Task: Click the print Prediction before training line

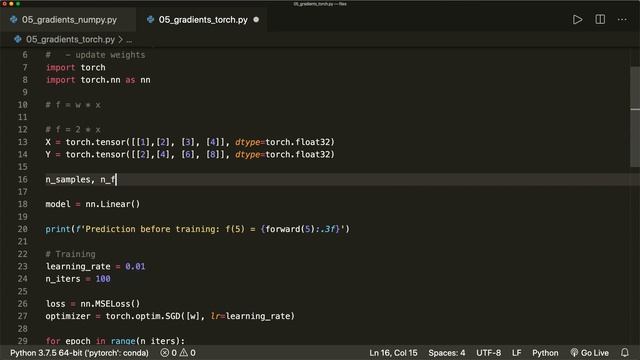Action: [x=198, y=229]
